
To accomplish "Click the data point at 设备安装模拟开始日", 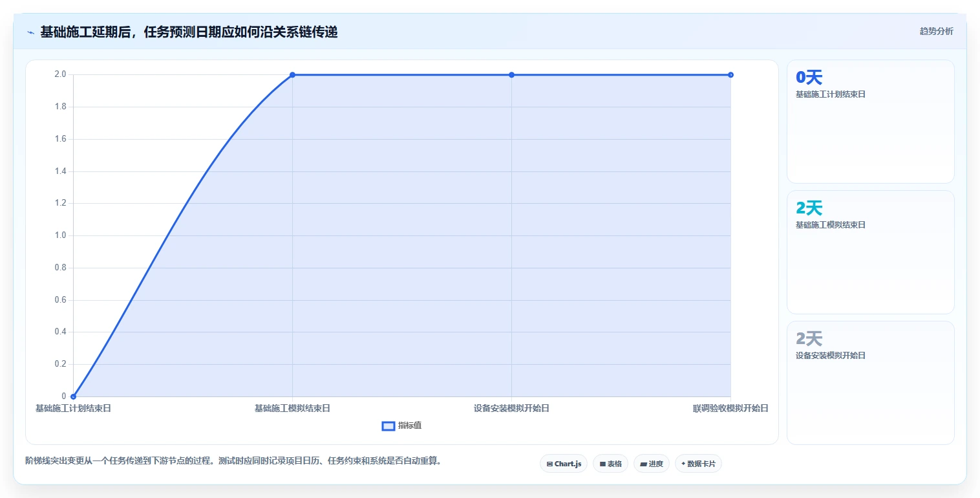I will 511,75.
